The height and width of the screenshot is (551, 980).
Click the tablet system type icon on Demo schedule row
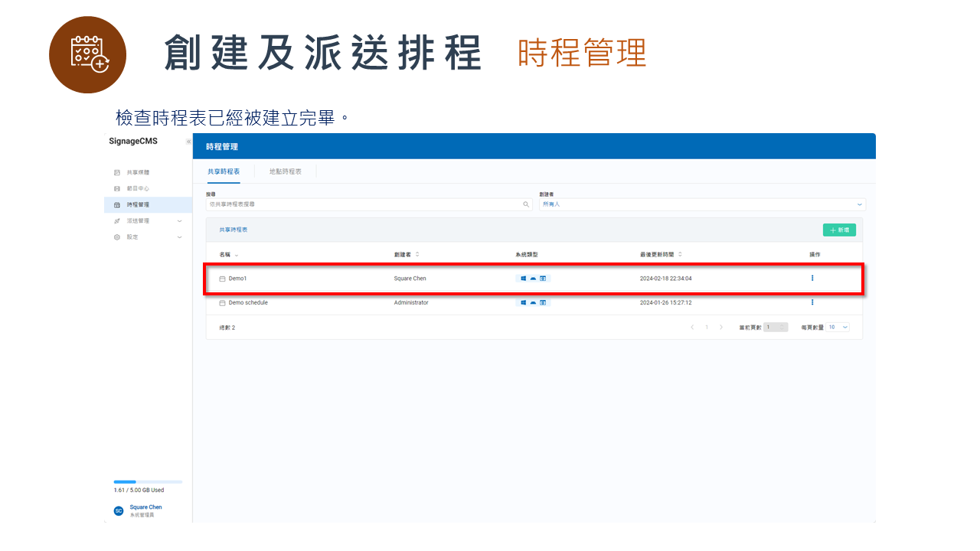(542, 302)
